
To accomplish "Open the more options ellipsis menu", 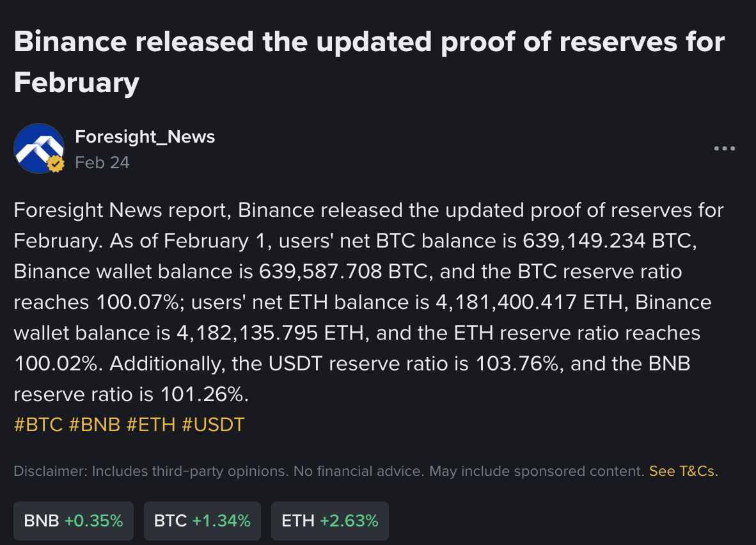I will click(x=724, y=149).
